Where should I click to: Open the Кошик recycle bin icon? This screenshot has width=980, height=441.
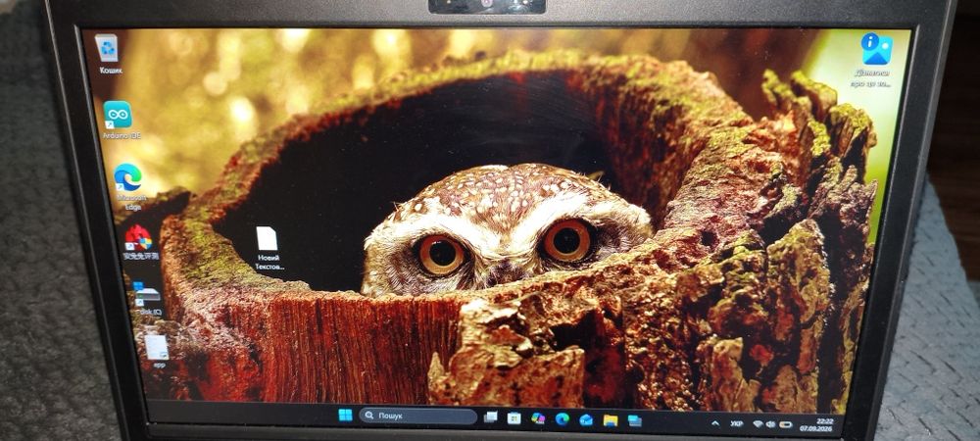[109, 54]
